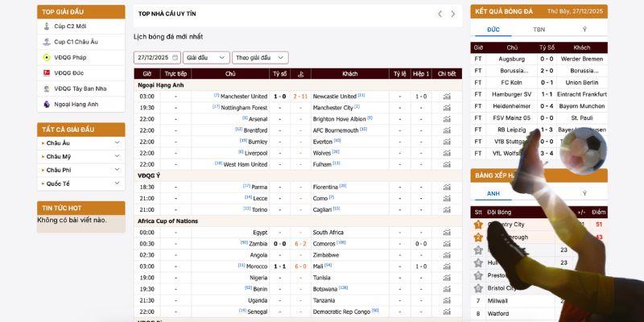Screen dimensions: 644x322
Task: Expand the Châu Phi section
Action: tap(81, 170)
